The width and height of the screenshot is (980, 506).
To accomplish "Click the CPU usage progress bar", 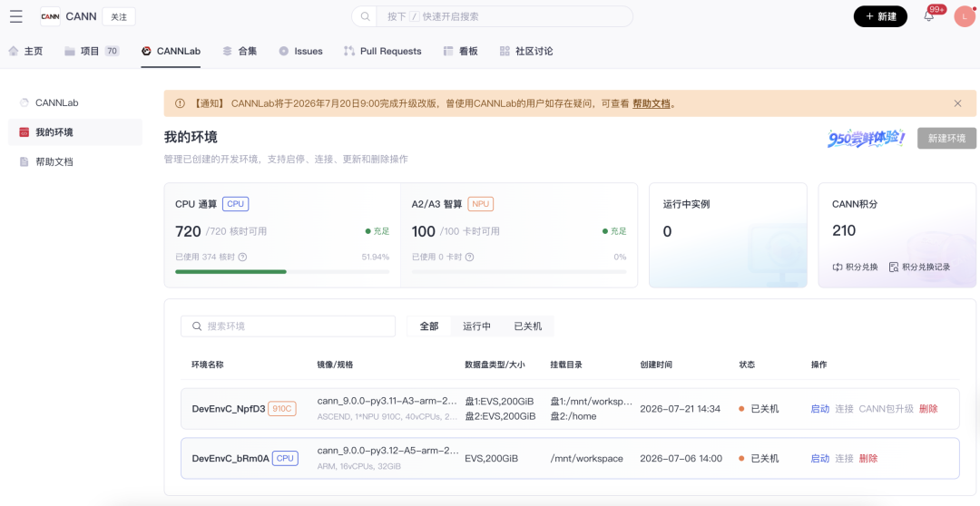I will click(x=282, y=272).
